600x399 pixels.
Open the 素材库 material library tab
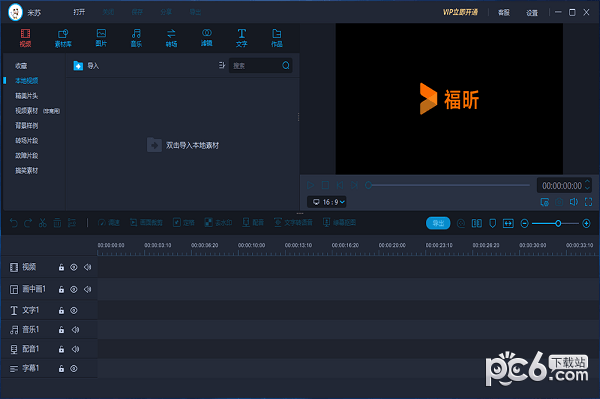[x=63, y=38]
